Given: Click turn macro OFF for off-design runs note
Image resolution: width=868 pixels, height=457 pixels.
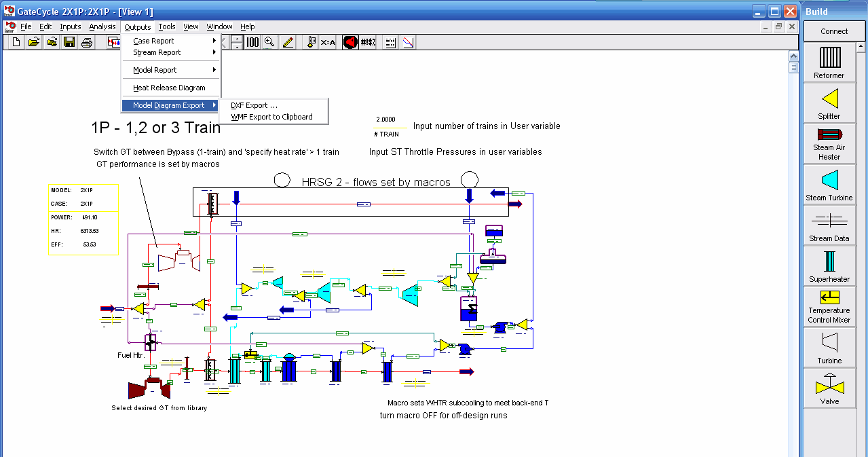Looking at the screenshot, I should coord(443,416).
